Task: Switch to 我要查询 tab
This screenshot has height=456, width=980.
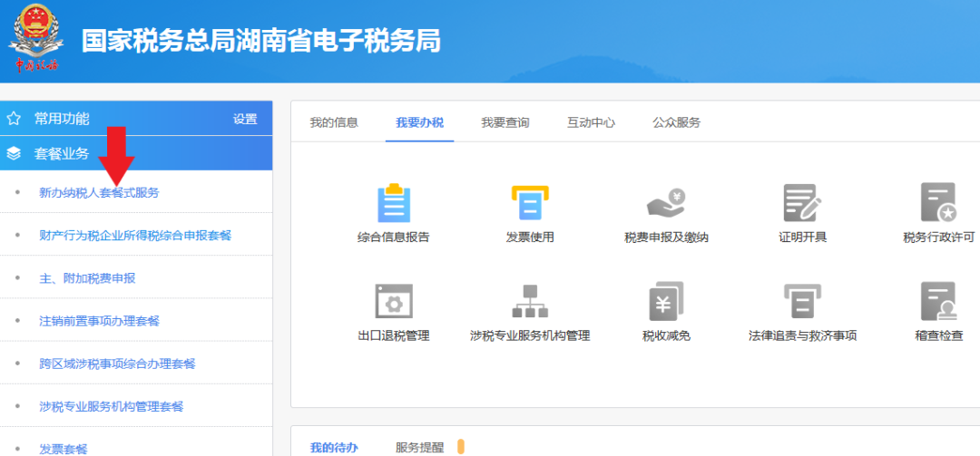Action: coord(505,122)
